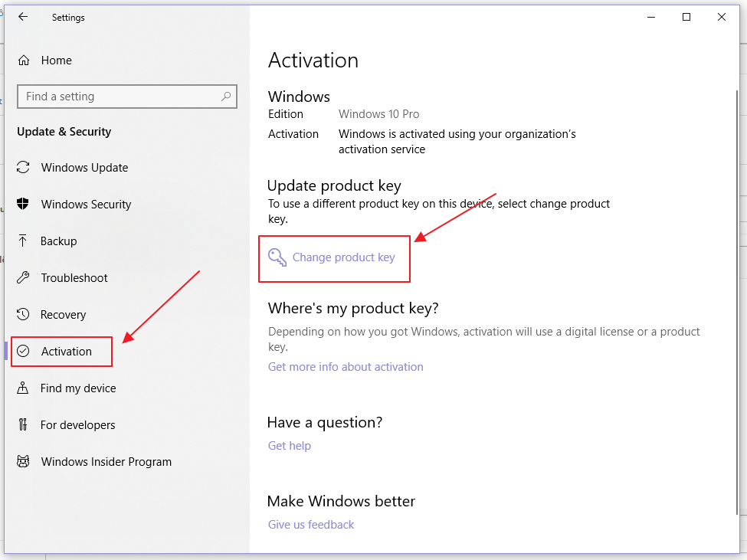Click the Update & Security heading
Viewport: 747px width, 560px height.
click(64, 132)
